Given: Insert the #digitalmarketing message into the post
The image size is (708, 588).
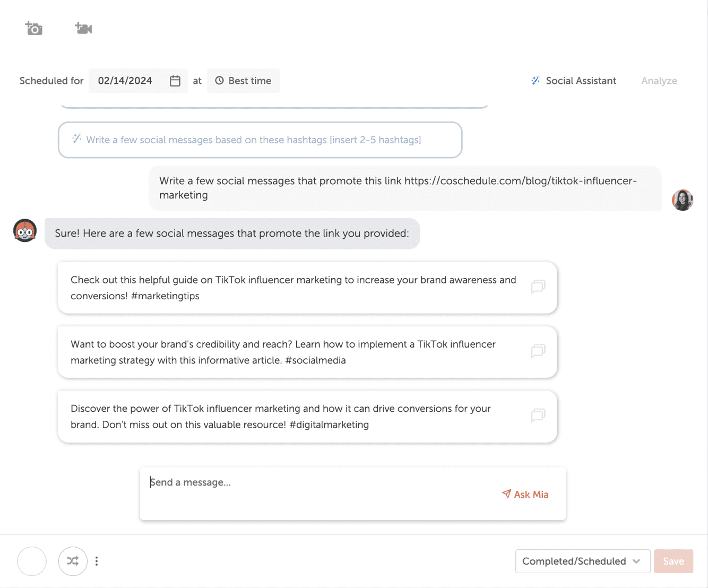Looking at the screenshot, I should pyautogui.click(x=538, y=416).
